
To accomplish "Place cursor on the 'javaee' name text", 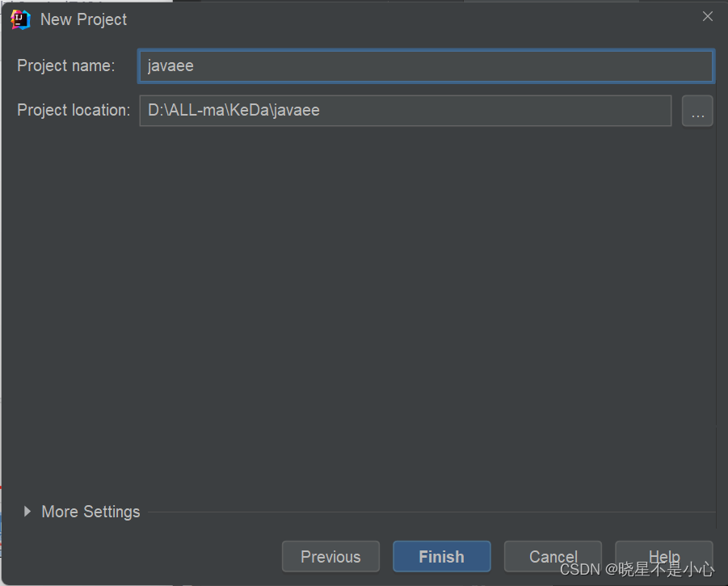I will [170, 66].
